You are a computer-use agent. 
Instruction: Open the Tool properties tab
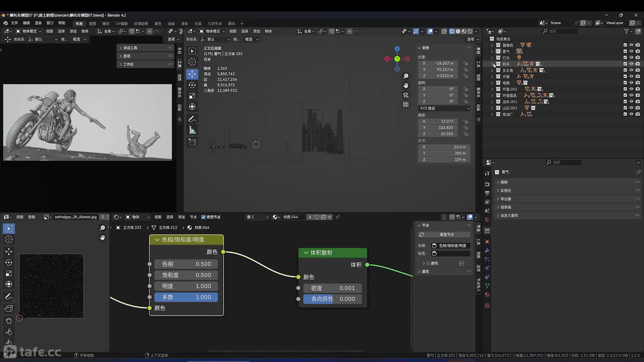pyautogui.click(x=487, y=173)
